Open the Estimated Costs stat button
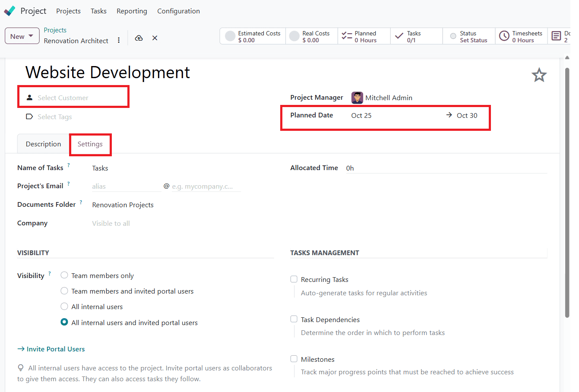The width and height of the screenshot is (579, 392). coord(253,36)
